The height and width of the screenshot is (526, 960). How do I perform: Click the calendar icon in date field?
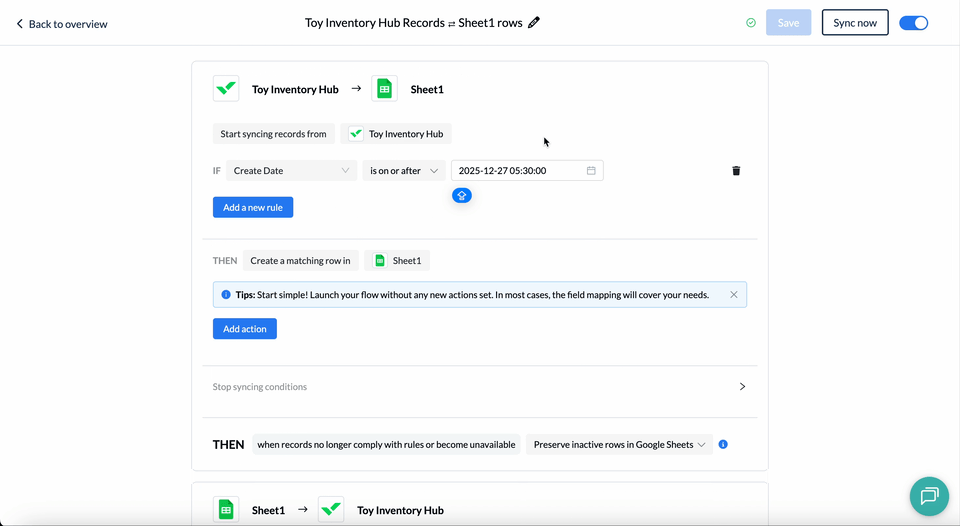tap(591, 171)
